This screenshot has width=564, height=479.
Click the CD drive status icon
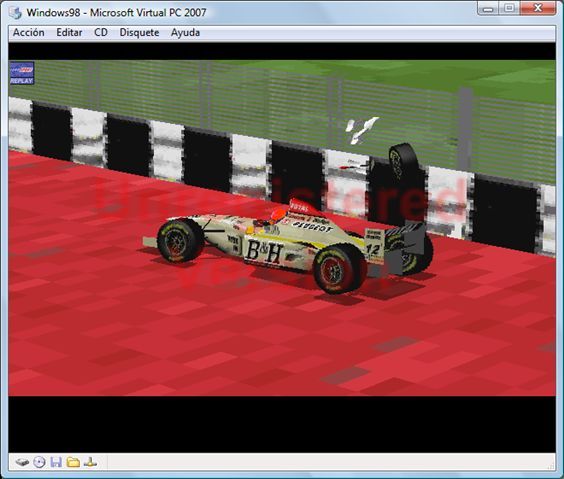[x=40, y=462]
